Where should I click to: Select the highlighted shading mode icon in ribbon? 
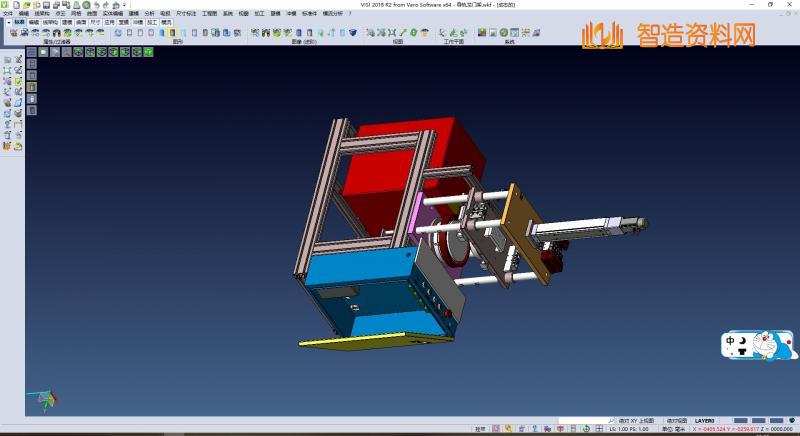171,32
